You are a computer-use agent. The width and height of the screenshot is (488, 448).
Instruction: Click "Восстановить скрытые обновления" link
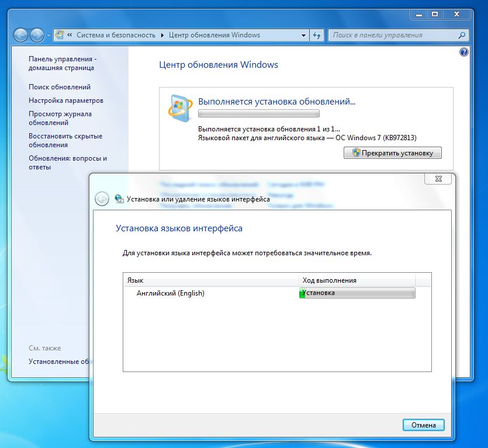65,140
